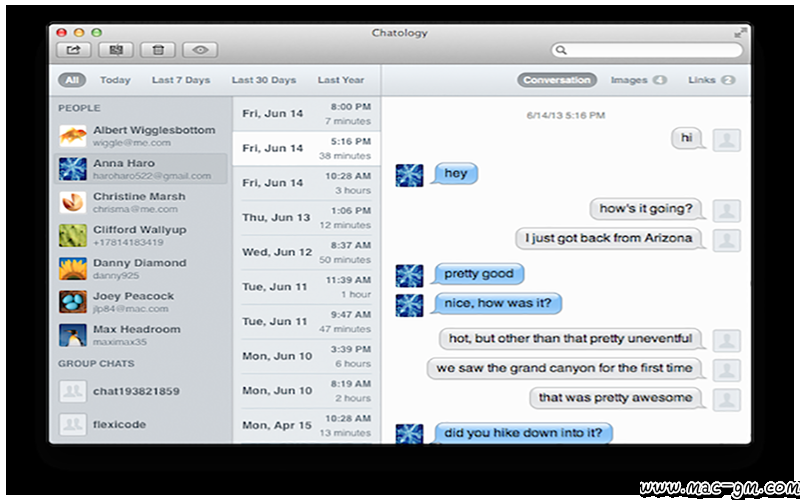Click Danny Diamond's sunflower avatar
The height and width of the screenshot is (500, 800).
(72, 269)
